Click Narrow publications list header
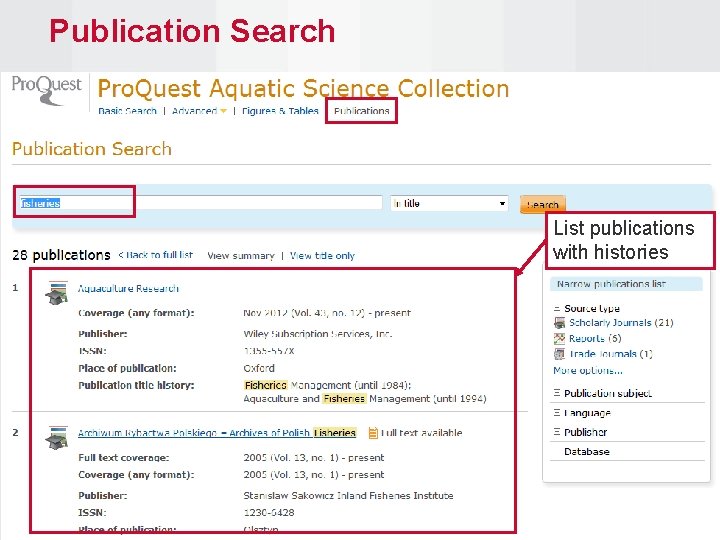 pyautogui.click(x=626, y=284)
